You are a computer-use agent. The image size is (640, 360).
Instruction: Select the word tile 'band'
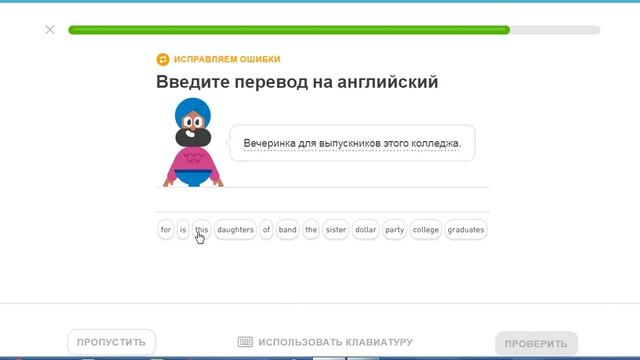pos(287,229)
